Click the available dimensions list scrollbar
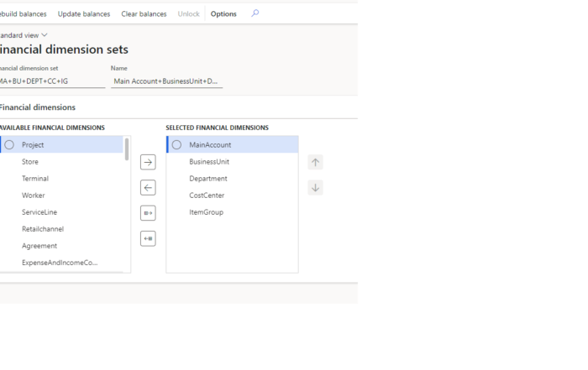Screen dimensions: 588x370 pos(127,149)
